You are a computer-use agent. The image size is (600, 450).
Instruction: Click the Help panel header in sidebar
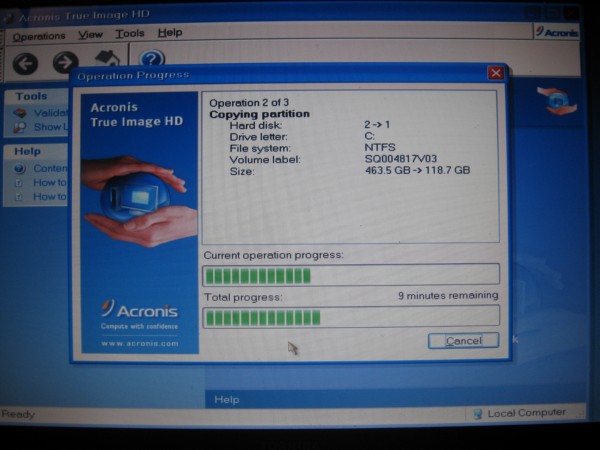(36, 151)
